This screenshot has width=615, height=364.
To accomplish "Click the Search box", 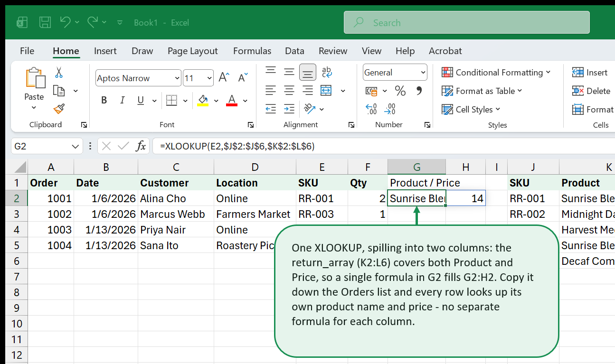I will [467, 22].
